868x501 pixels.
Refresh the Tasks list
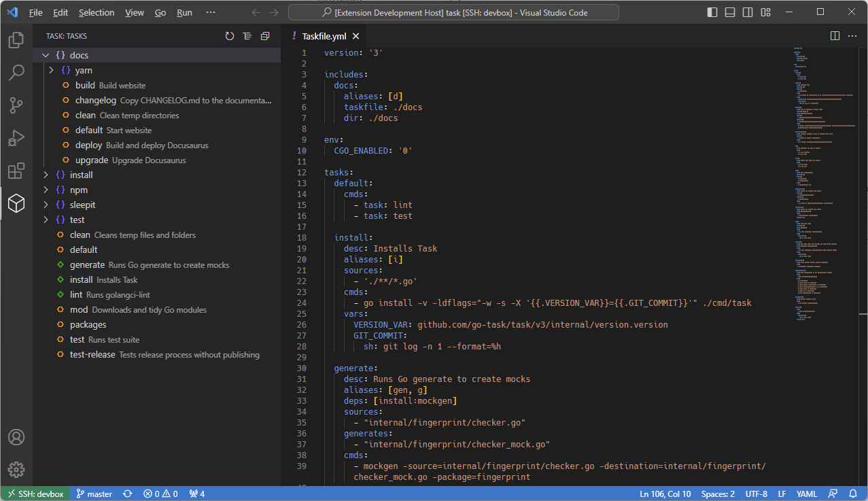[230, 36]
